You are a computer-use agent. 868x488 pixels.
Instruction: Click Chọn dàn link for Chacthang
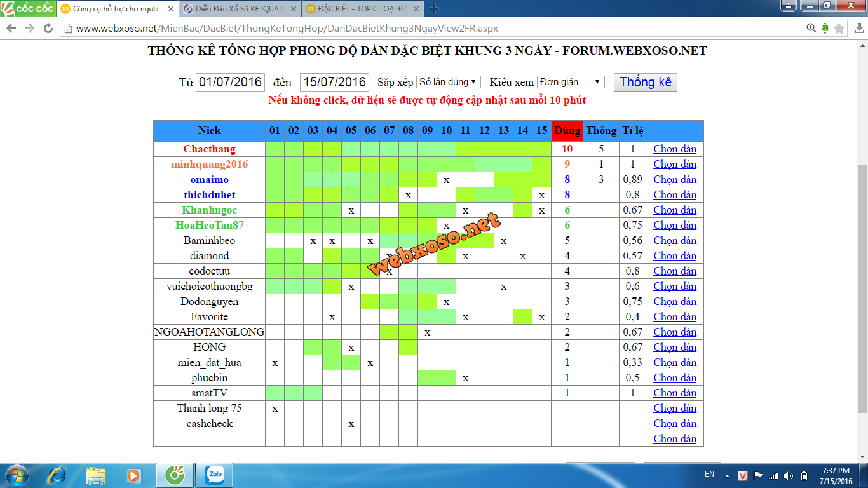[675, 149]
